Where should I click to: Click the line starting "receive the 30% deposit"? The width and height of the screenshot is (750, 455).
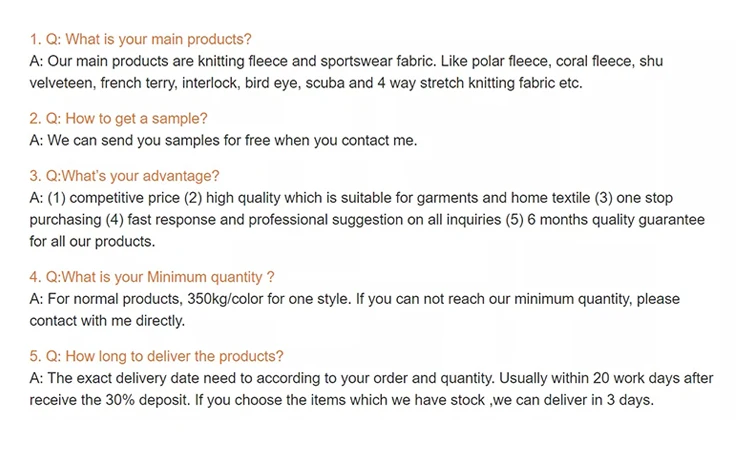pyautogui.click(x=341, y=400)
